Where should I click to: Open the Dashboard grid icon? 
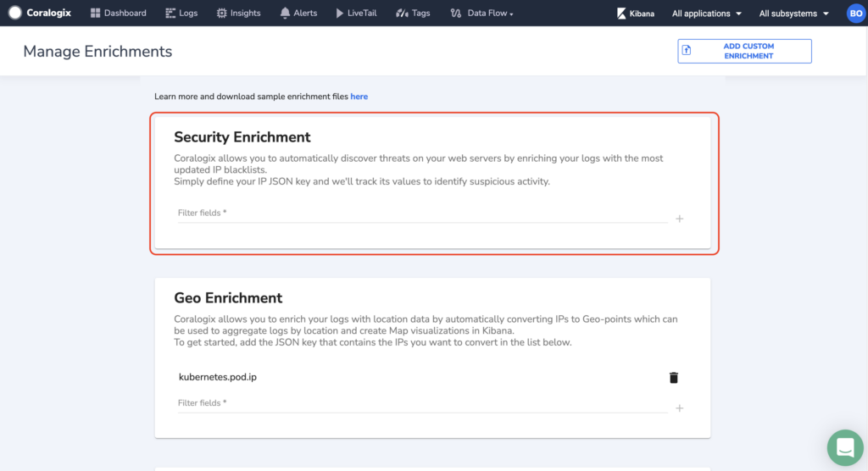tap(95, 13)
